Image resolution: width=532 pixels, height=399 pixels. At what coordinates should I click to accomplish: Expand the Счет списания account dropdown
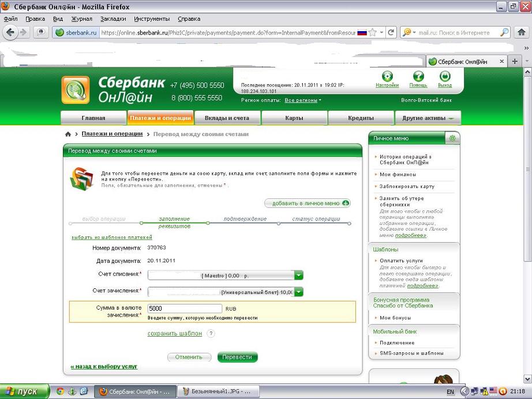pyautogui.click(x=298, y=276)
